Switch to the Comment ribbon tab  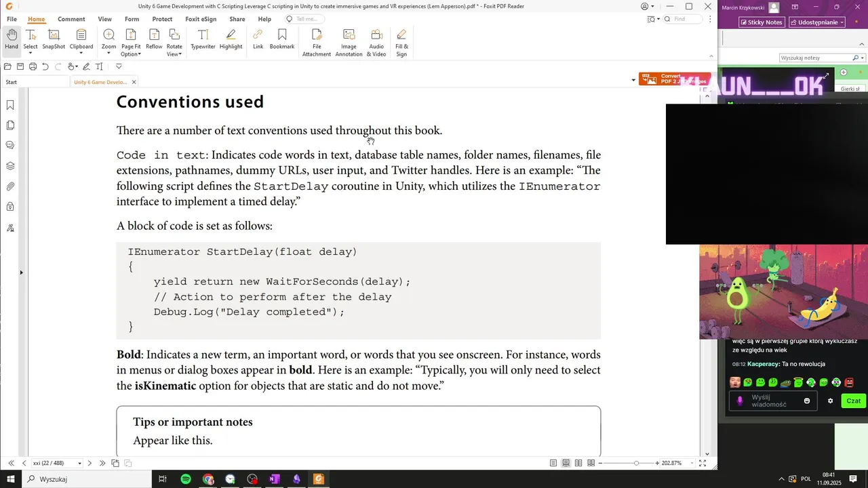[71, 19]
